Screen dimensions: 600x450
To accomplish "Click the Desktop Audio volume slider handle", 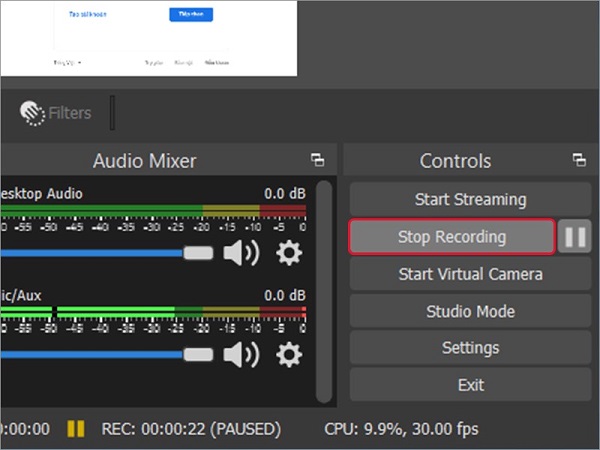I will 198,253.
